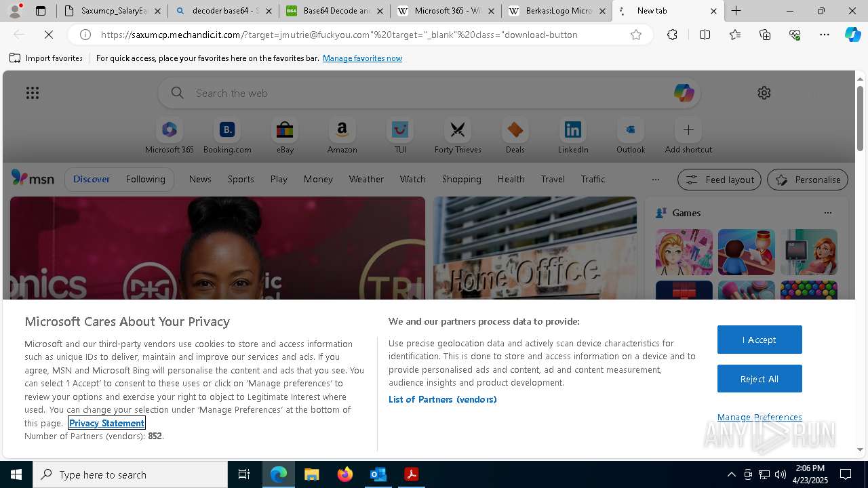Open more options in Games card
The height and width of the screenshot is (488, 868).
(827, 213)
